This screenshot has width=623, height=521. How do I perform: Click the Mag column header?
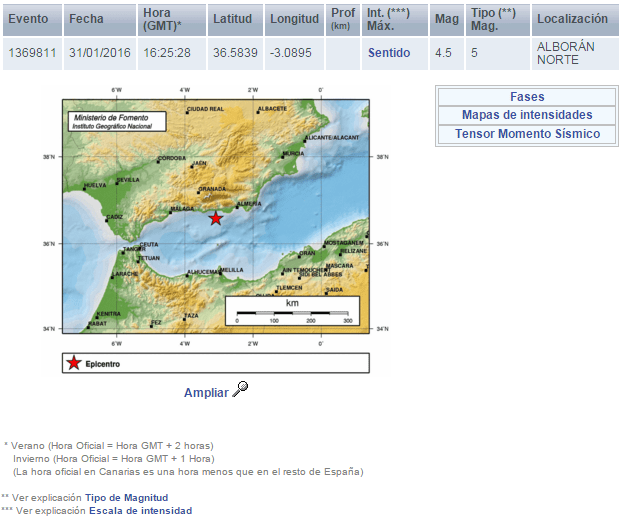[447, 20]
